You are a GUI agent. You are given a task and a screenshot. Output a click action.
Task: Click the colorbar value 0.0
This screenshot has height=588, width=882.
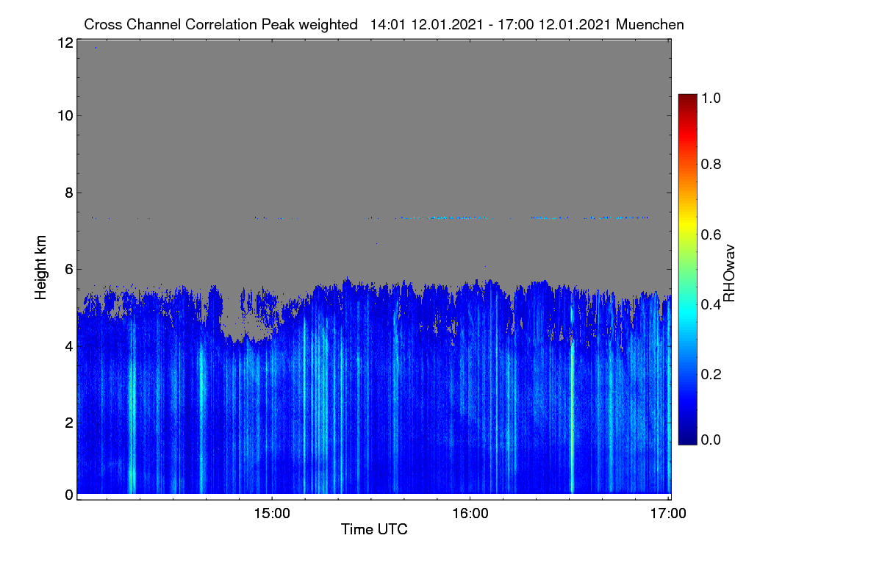[x=712, y=440]
